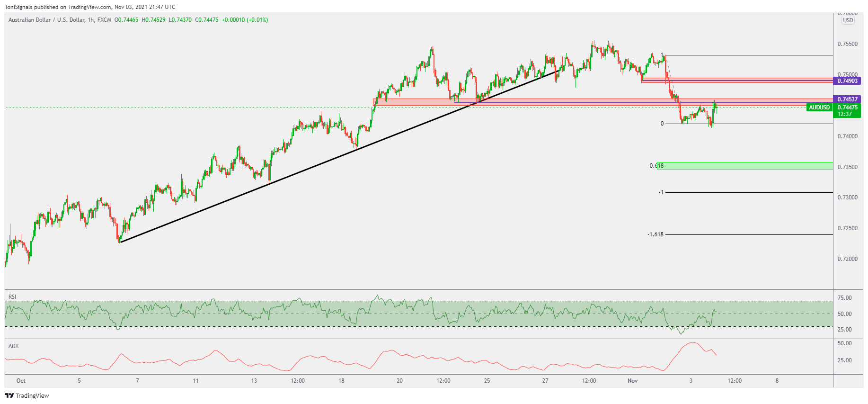Click the Oct date on time axis
868x404 pixels.
click(x=21, y=381)
